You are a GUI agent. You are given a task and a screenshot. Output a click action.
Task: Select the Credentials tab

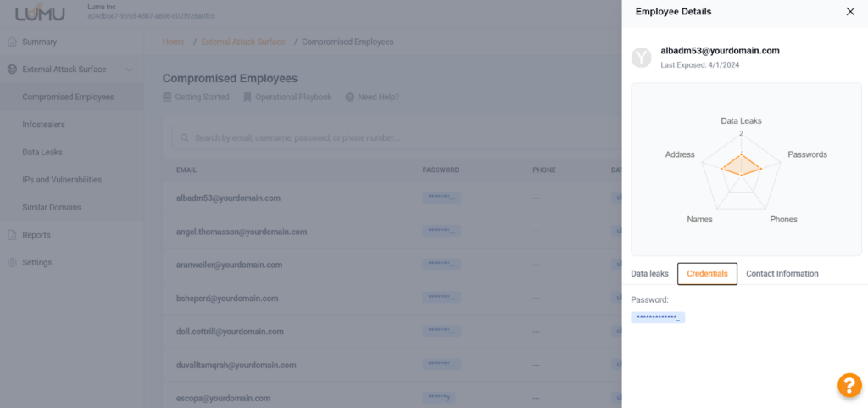click(707, 274)
